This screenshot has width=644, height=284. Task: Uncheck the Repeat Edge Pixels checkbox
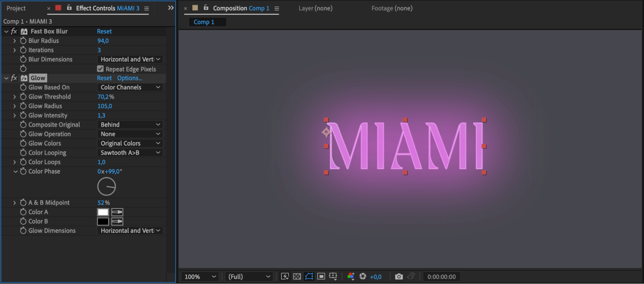pyautogui.click(x=101, y=69)
